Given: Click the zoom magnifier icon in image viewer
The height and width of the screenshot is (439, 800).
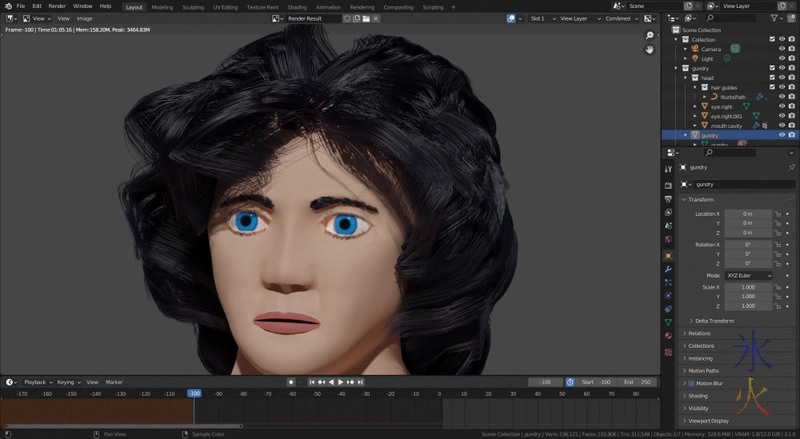Looking at the screenshot, I should pos(649,36).
